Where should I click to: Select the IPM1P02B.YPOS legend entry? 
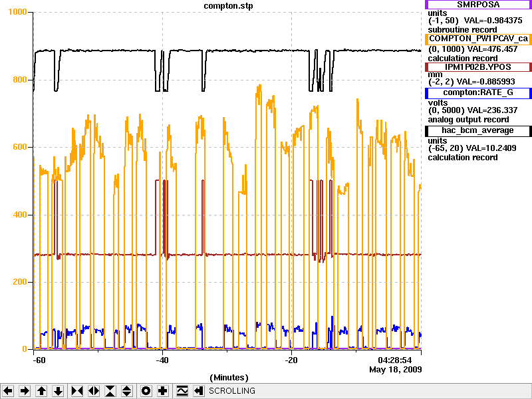[478, 67]
